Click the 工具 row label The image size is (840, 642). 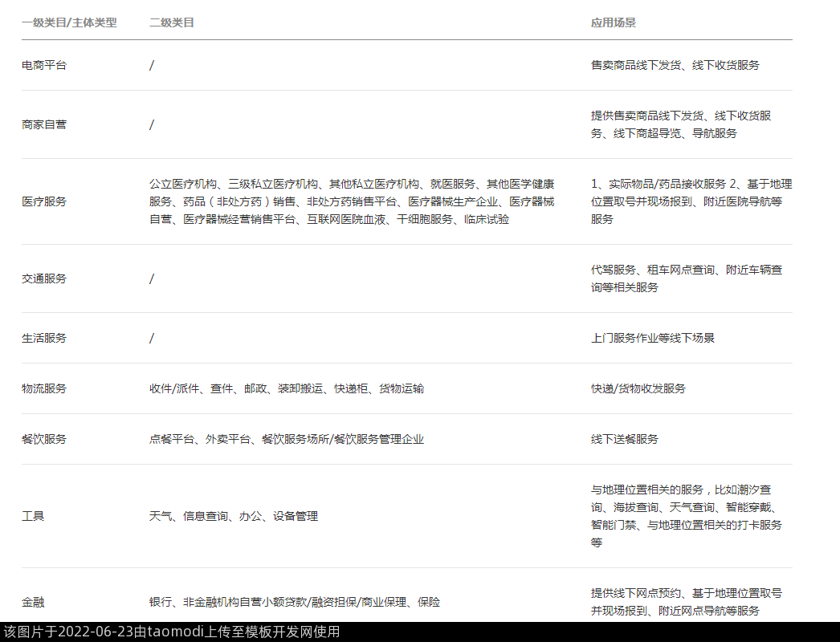(33, 516)
